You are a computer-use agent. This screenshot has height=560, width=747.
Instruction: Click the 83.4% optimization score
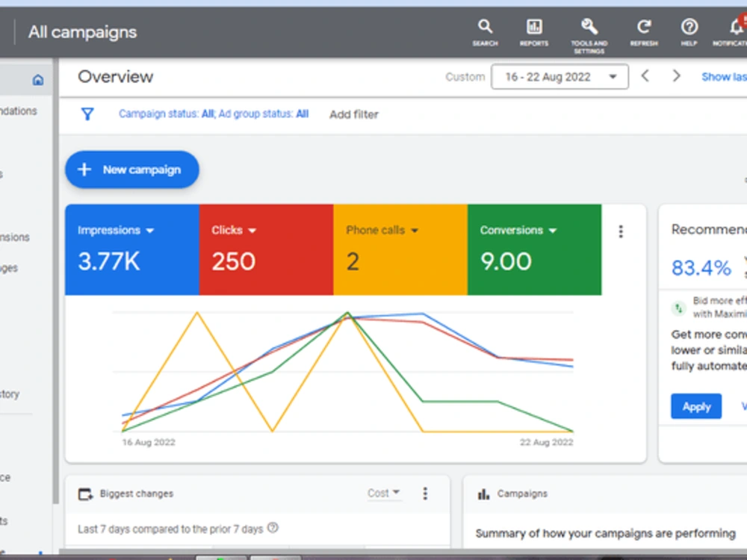point(701,268)
